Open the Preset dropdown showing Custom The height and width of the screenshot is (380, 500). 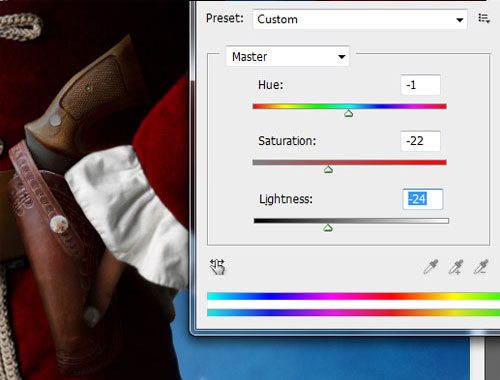[x=360, y=19]
